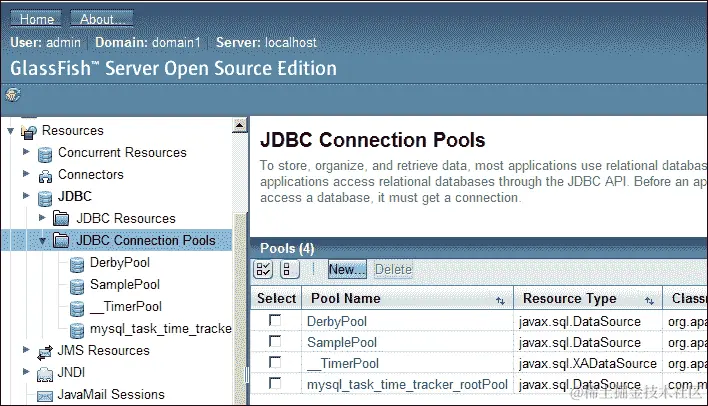
Task: Open mysql_task_time_tracker pool in the tree
Action: pos(160,329)
